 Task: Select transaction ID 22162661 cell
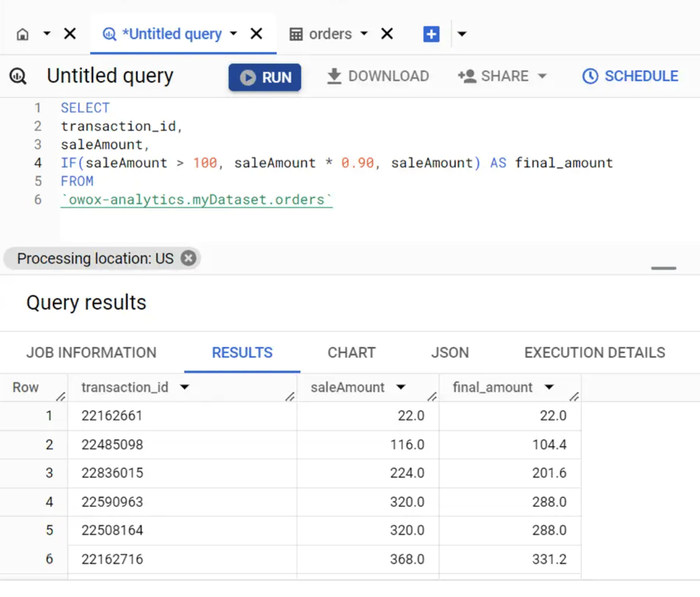point(182,416)
